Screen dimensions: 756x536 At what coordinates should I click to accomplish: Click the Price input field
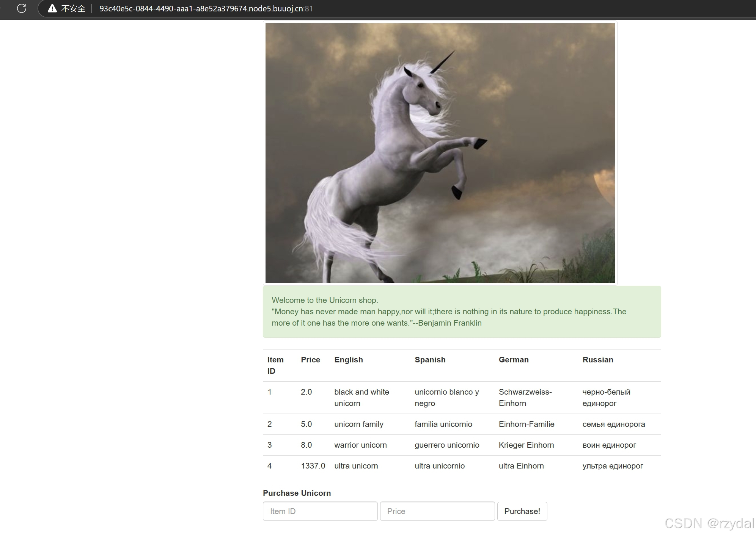[x=437, y=511]
